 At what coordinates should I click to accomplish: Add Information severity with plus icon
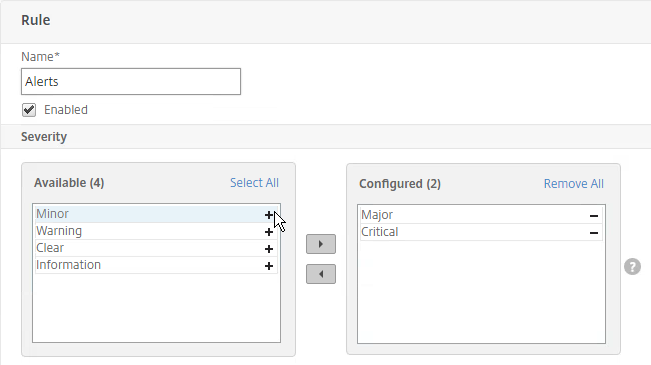269,266
